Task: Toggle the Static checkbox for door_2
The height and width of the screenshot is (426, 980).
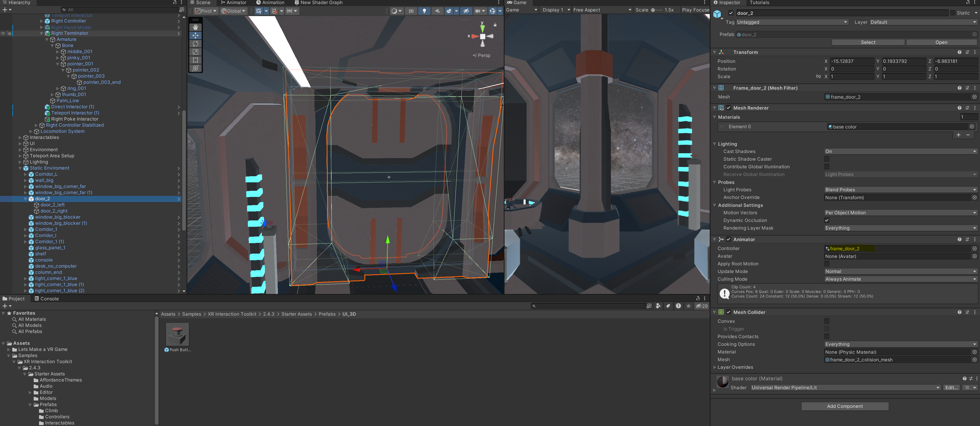Action: [953, 13]
